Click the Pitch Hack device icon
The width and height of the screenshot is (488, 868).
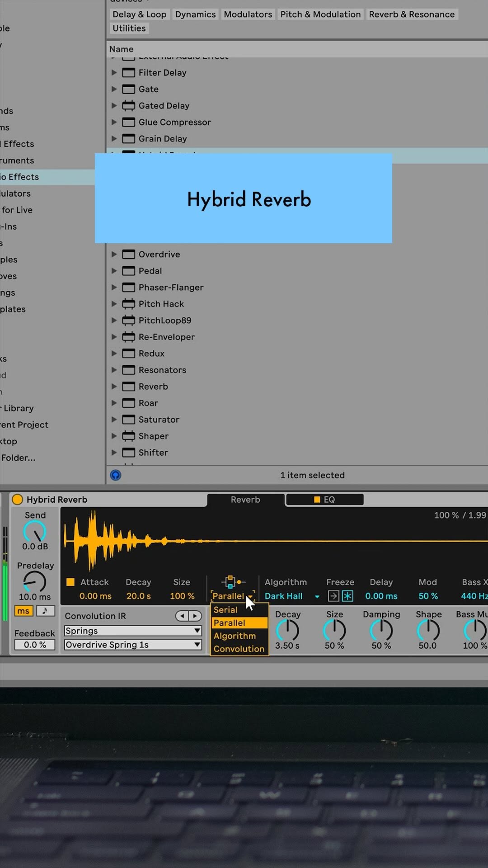129,304
